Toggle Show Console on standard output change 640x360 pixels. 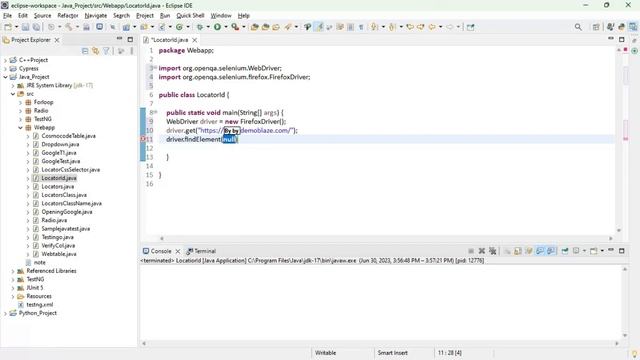[x=540, y=251]
